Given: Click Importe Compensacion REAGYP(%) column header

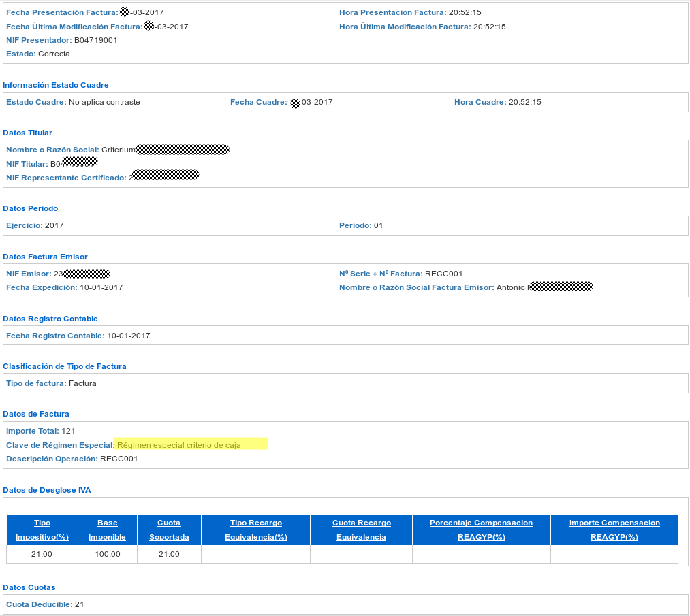Looking at the screenshot, I should coord(614,530).
